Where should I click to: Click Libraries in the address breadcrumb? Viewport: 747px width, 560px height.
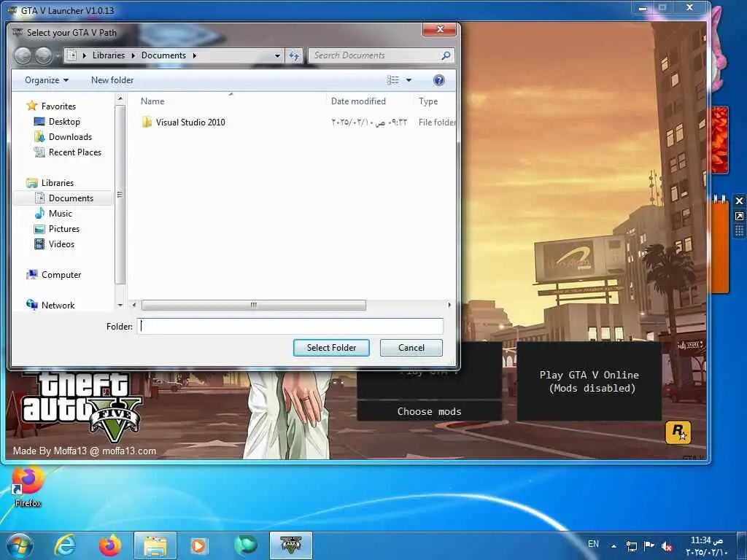click(109, 55)
